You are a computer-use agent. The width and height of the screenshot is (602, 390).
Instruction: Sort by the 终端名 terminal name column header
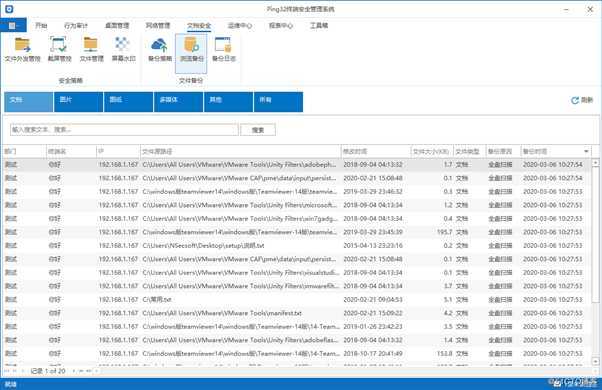pos(71,151)
